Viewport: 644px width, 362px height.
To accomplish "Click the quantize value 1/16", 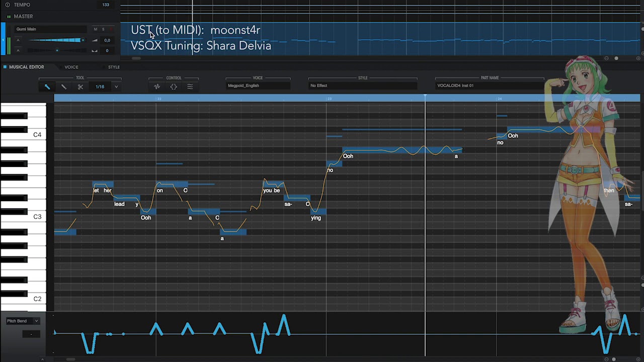I will [100, 86].
